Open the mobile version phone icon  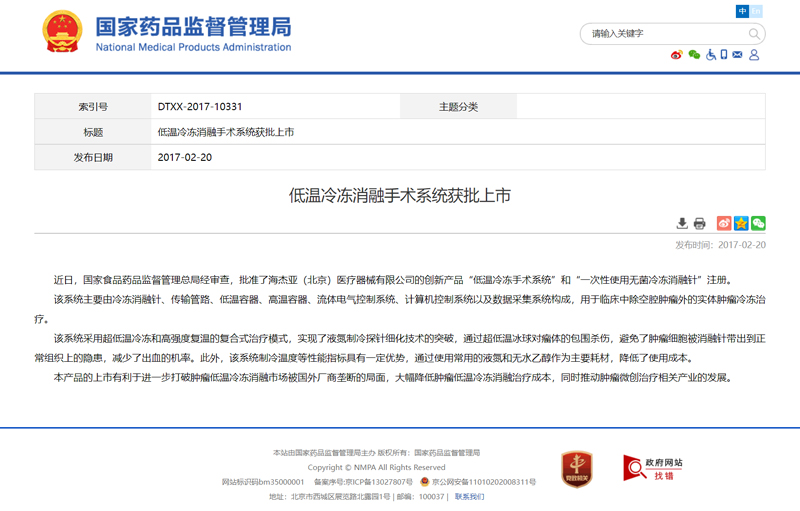(x=723, y=55)
